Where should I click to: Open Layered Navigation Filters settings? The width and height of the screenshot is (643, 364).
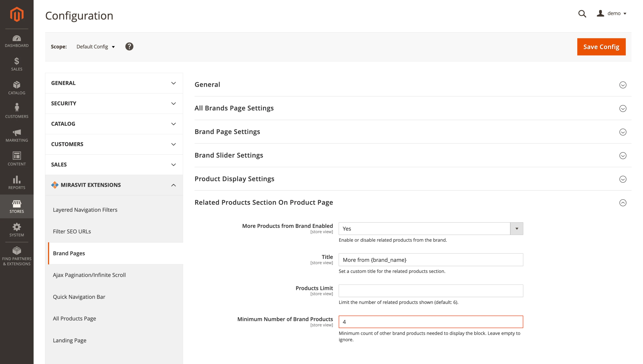[85, 210]
